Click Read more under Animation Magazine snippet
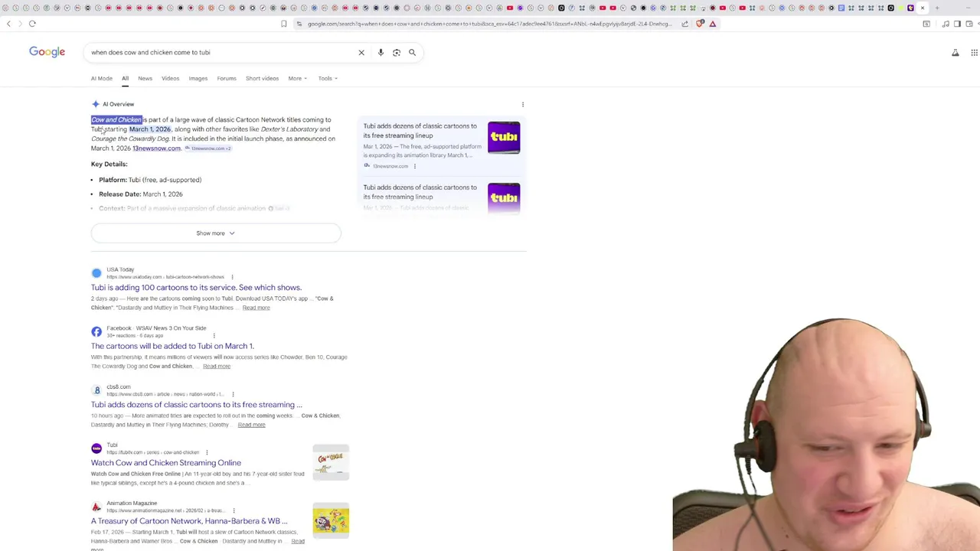 [297, 541]
